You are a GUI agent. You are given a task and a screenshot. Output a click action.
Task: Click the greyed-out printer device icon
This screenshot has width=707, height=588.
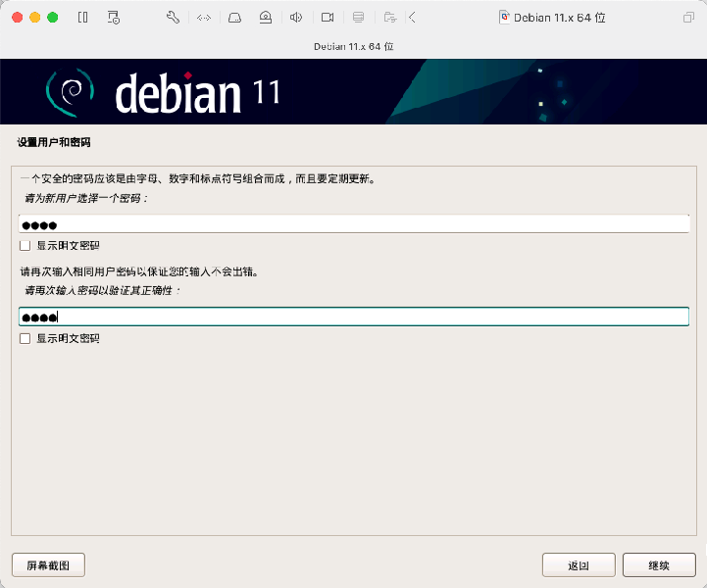[359, 18]
